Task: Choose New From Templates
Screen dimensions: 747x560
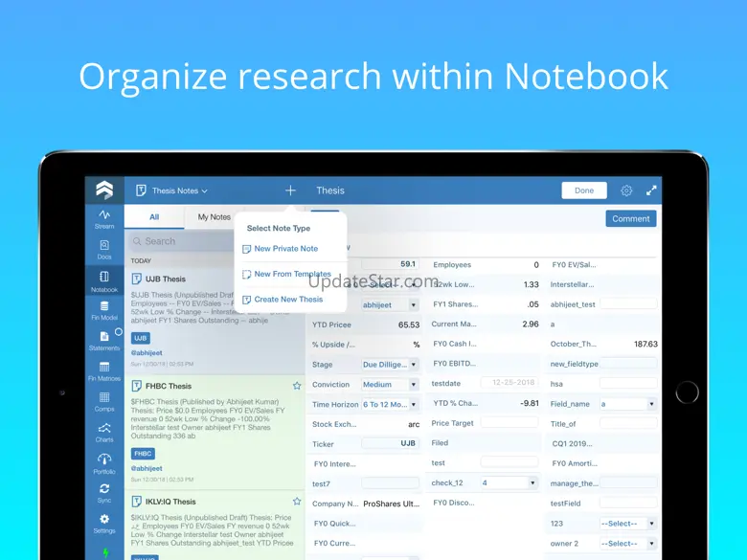Action: [x=286, y=274]
